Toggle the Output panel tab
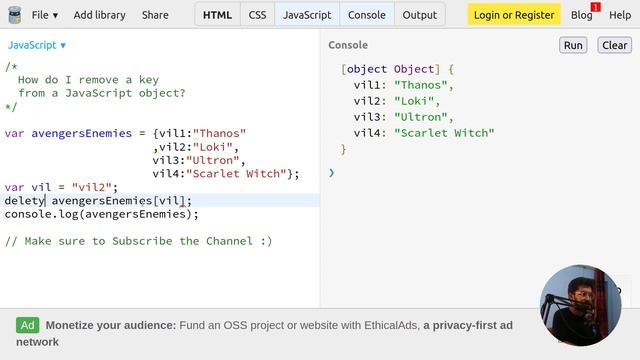 tap(420, 15)
